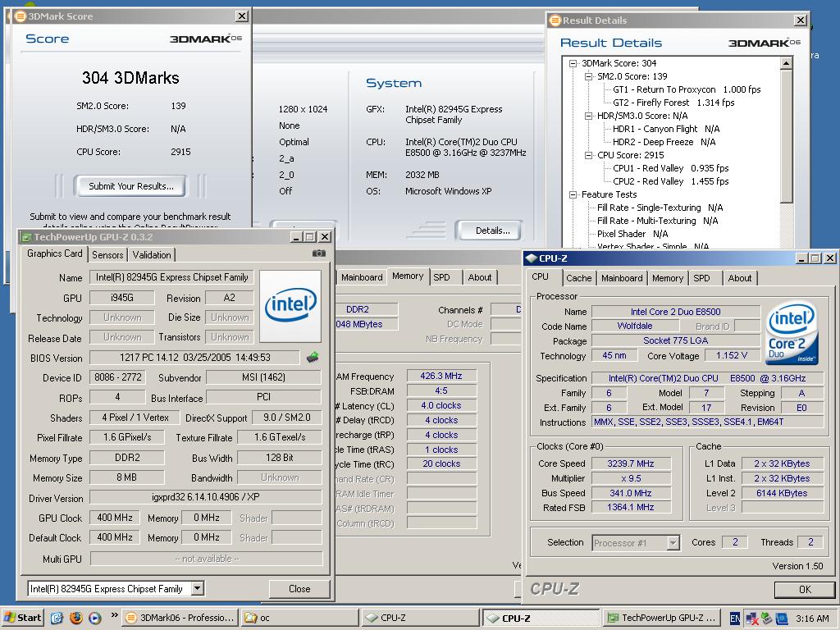Collapse HDR/SM3.0 Score tree node
The width and height of the screenshot is (840, 630).
click(x=588, y=116)
